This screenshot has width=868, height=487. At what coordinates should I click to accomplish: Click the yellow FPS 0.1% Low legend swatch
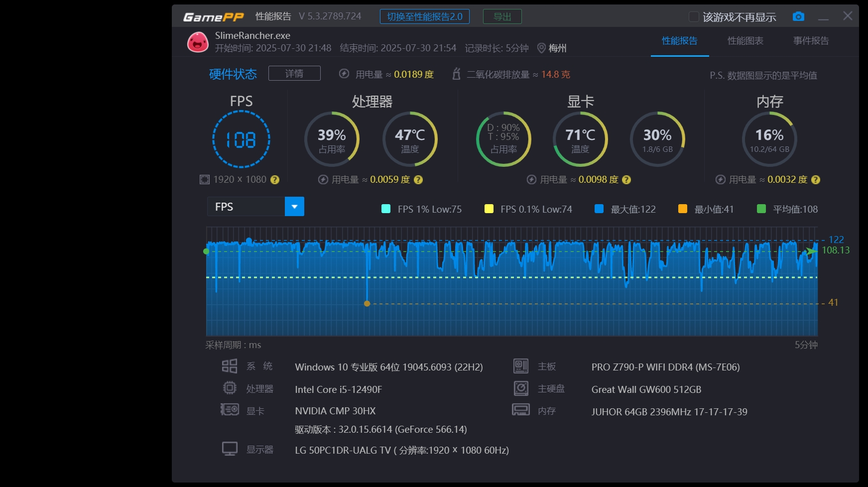coord(489,209)
